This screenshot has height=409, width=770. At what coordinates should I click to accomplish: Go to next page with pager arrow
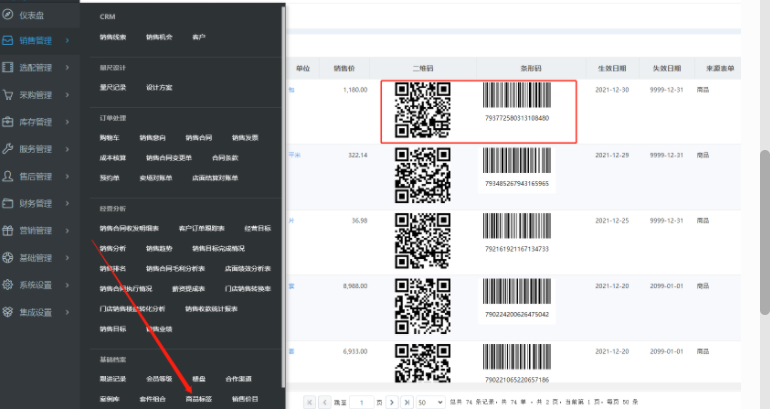(x=392, y=402)
